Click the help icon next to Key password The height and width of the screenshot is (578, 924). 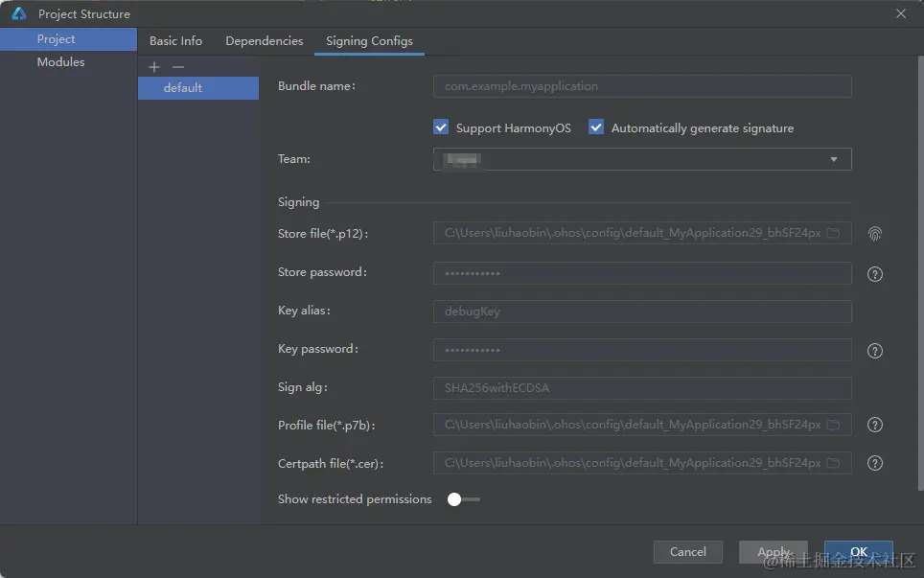pyautogui.click(x=874, y=351)
